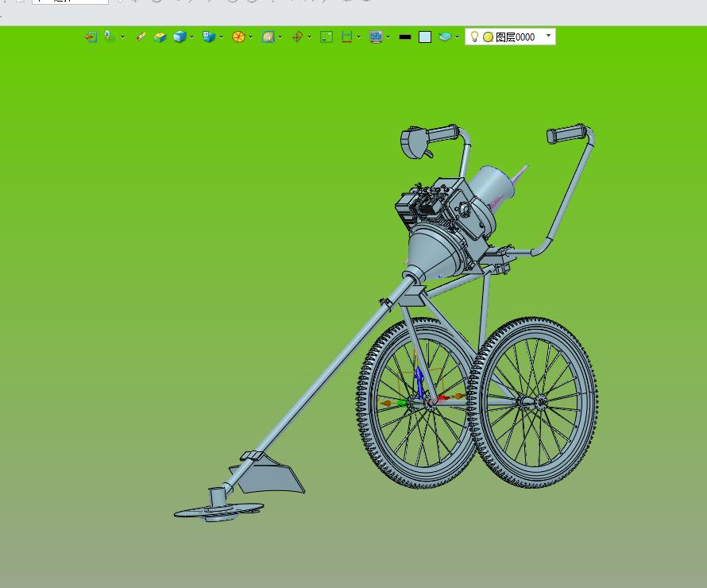Click the blue Z-axis arrow on the model

point(419,382)
